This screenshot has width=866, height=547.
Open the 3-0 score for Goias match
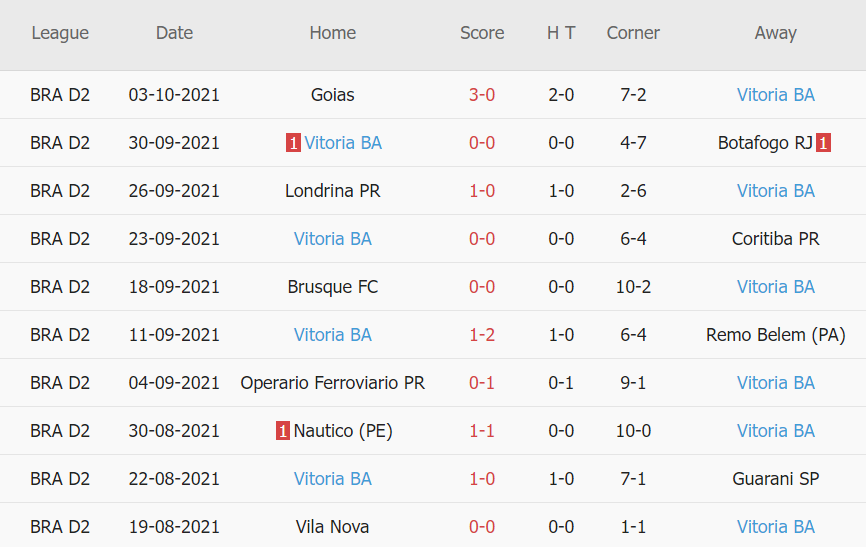[482, 95]
